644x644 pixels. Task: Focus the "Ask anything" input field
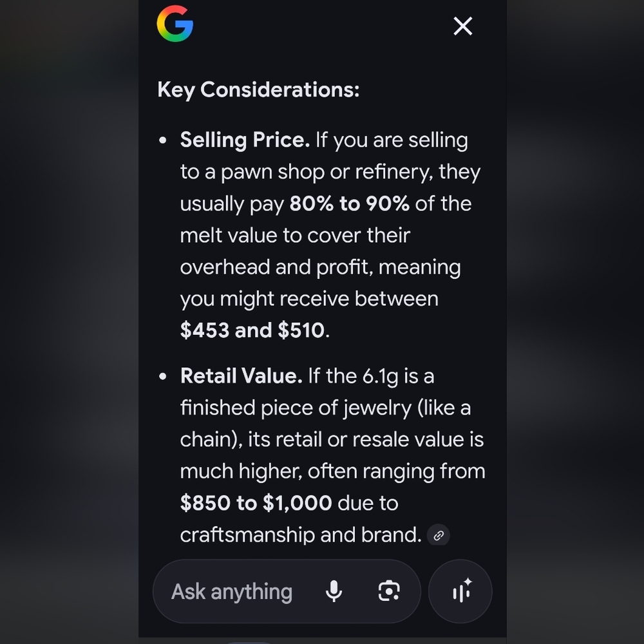[x=287, y=591]
